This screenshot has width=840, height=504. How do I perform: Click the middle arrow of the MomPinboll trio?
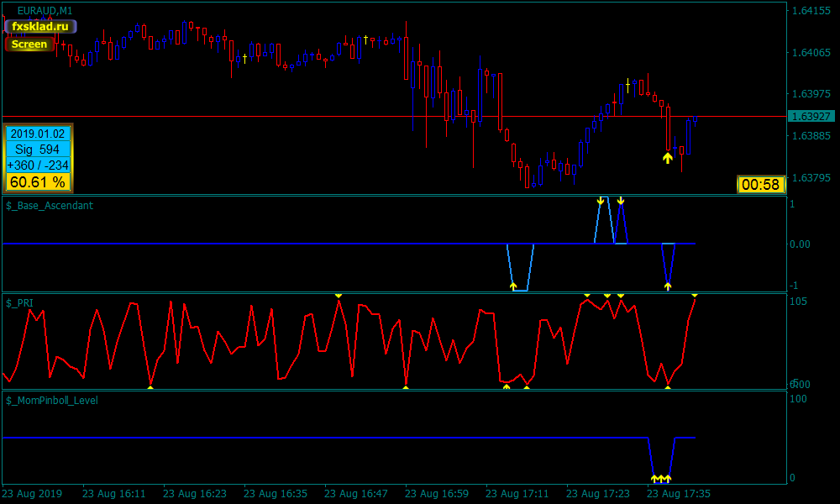tap(661, 479)
